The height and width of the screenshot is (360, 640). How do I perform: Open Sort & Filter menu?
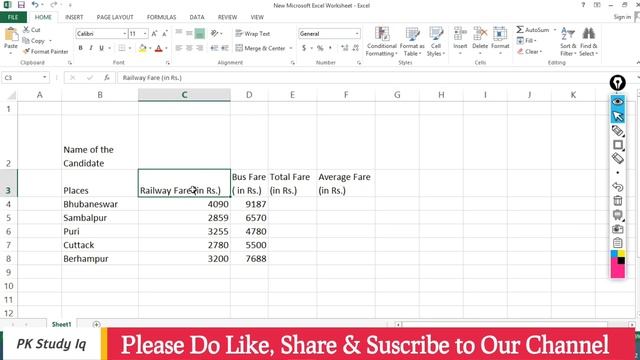point(568,42)
